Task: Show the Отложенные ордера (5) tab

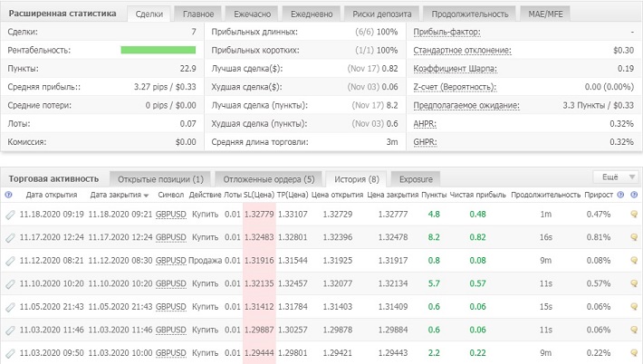Action: click(x=269, y=179)
